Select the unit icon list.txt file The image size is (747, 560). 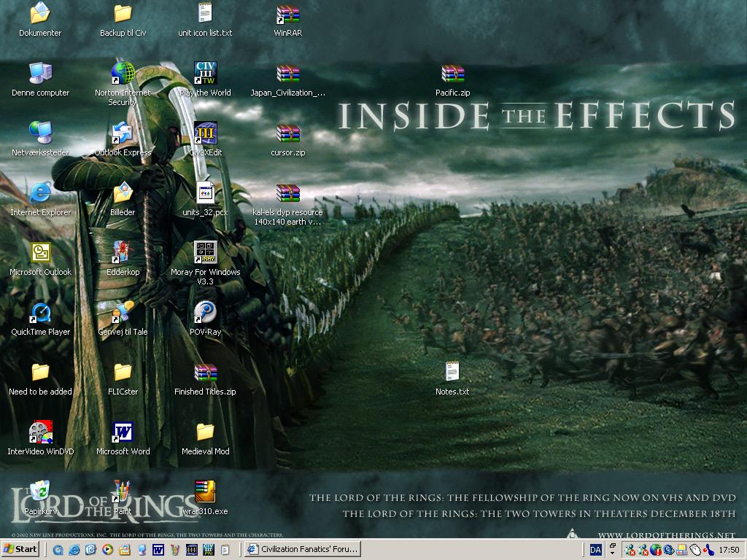pos(205,13)
